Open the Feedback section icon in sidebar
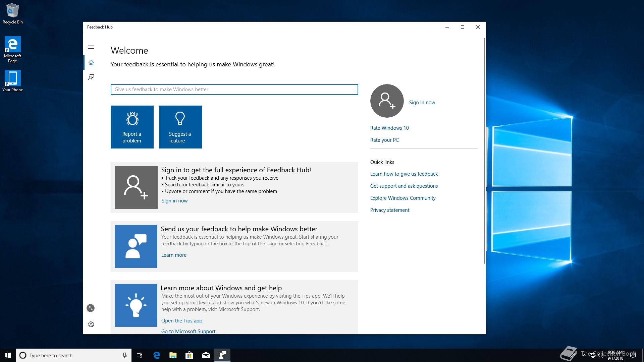 (91, 77)
